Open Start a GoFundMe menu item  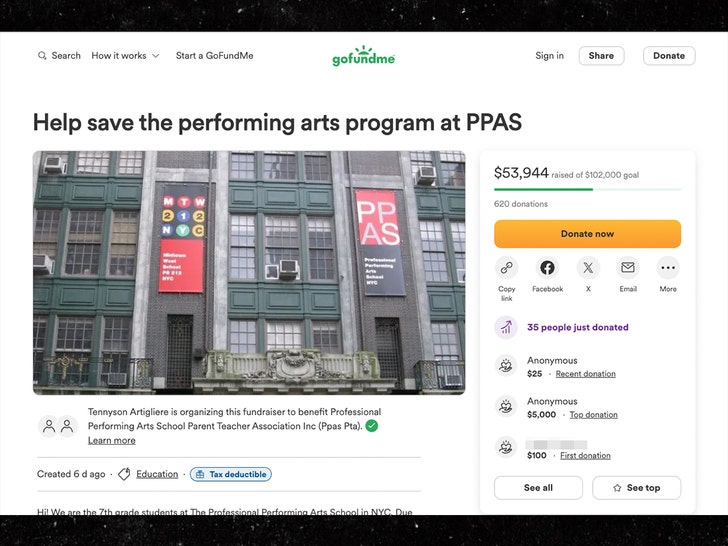coord(214,56)
